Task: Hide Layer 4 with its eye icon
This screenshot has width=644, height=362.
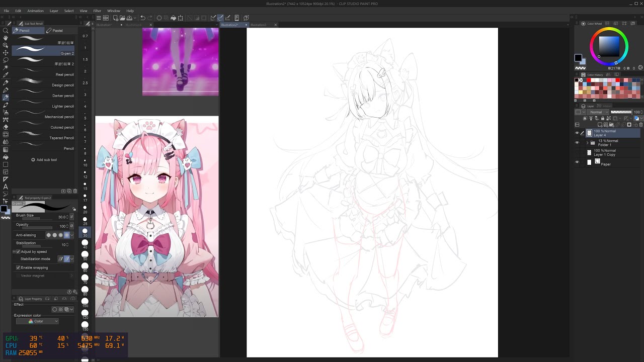Action: pos(577,133)
